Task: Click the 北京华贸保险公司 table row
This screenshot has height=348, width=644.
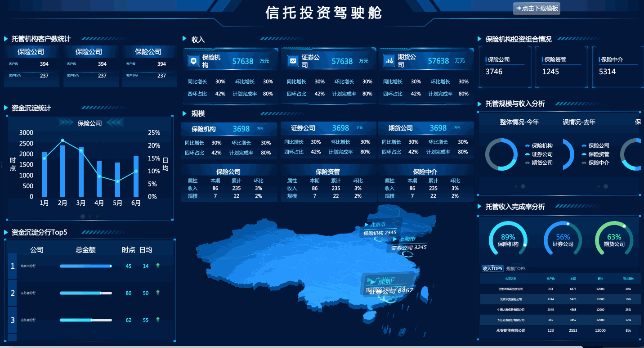Action: pyautogui.click(x=560, y=299)
